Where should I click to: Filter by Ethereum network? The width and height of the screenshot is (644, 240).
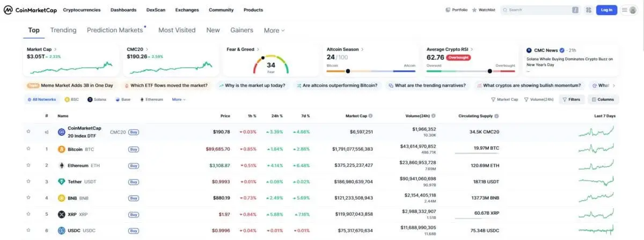coord(151,99)
